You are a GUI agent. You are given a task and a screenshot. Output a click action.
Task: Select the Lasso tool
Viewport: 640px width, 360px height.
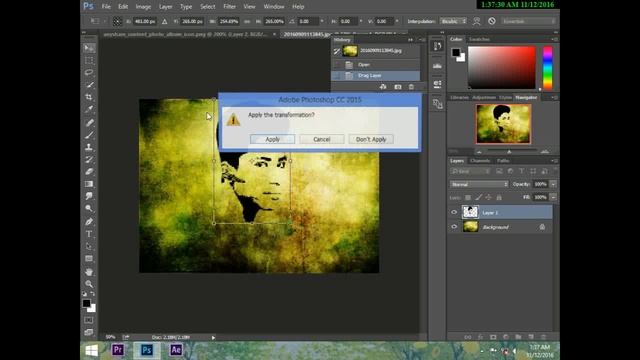[89, 73]
